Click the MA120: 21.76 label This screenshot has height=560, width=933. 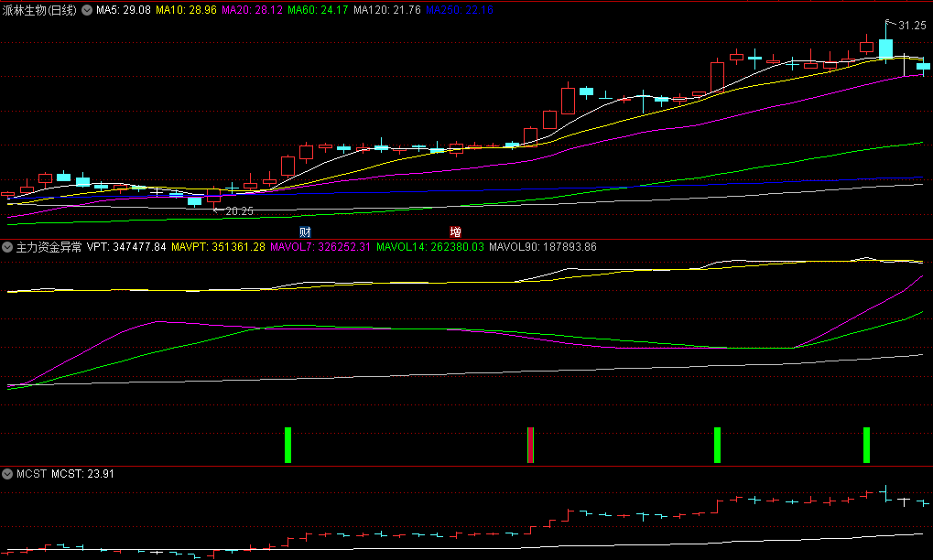click(387, 10)
